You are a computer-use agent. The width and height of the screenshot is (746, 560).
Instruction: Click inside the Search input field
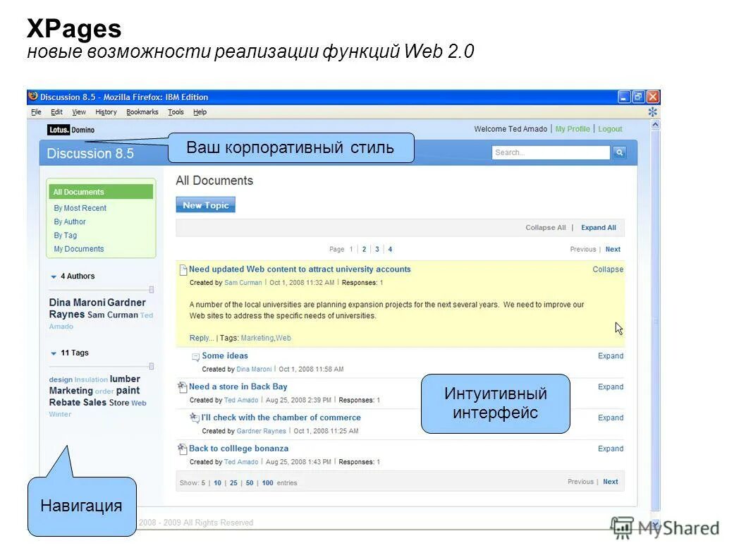(x=550, y=152)
